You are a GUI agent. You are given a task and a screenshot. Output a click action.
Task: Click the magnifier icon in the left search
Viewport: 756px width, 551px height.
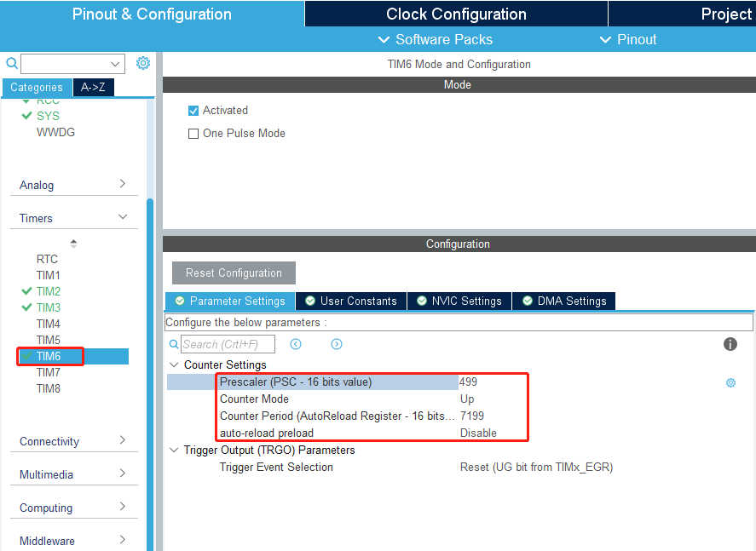tap(11, 63)
